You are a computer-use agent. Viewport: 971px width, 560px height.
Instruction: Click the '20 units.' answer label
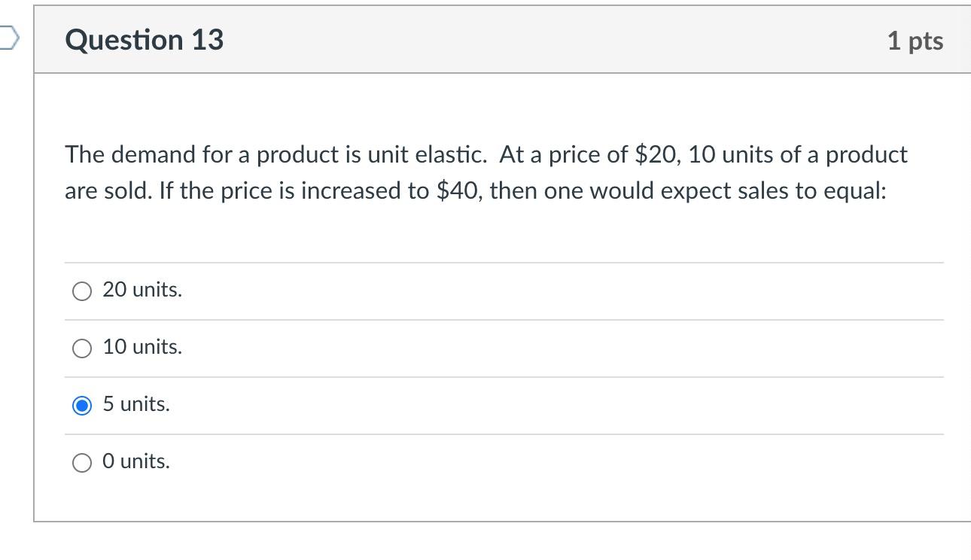click(x=142, y=290)
